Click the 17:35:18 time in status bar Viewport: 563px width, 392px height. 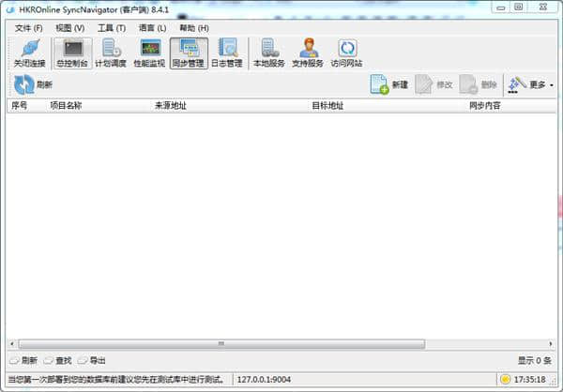(530, 380)
